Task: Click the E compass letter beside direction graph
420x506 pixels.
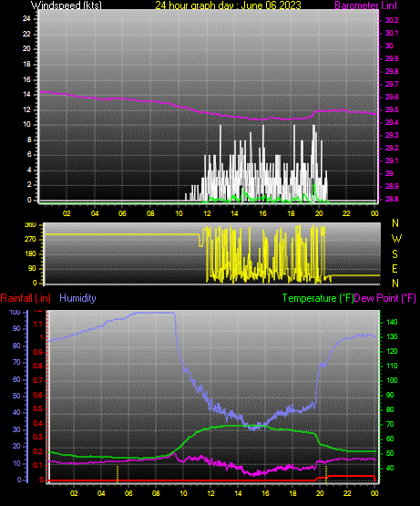Action: click(394, 268)
